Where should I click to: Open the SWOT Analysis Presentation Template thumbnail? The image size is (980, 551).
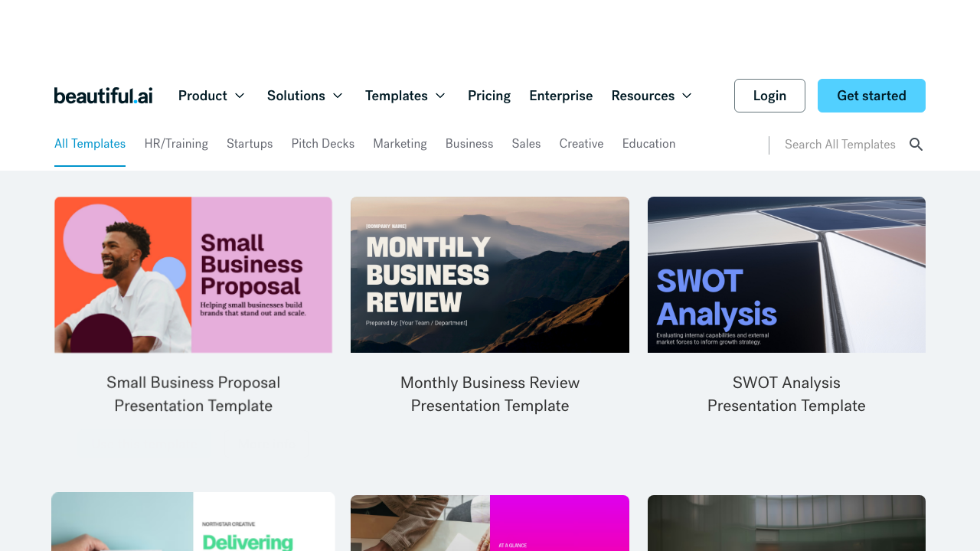tap(786, 274)
